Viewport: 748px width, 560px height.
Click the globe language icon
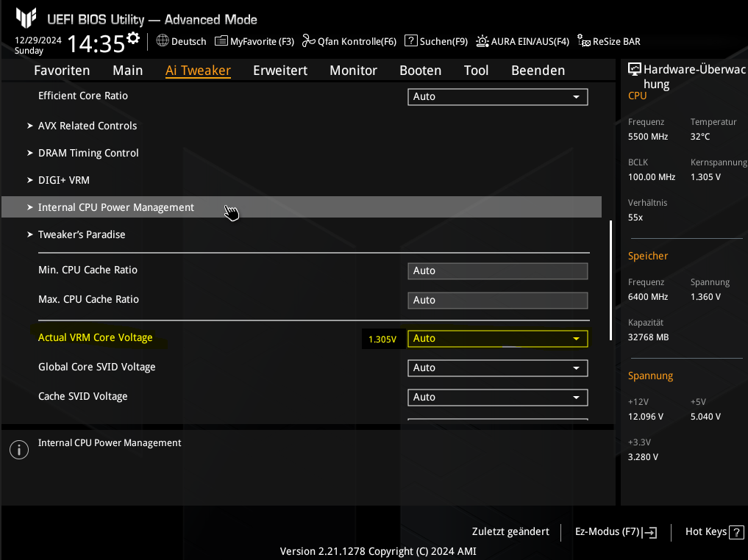pyautogui.click(x=163, y=40)
